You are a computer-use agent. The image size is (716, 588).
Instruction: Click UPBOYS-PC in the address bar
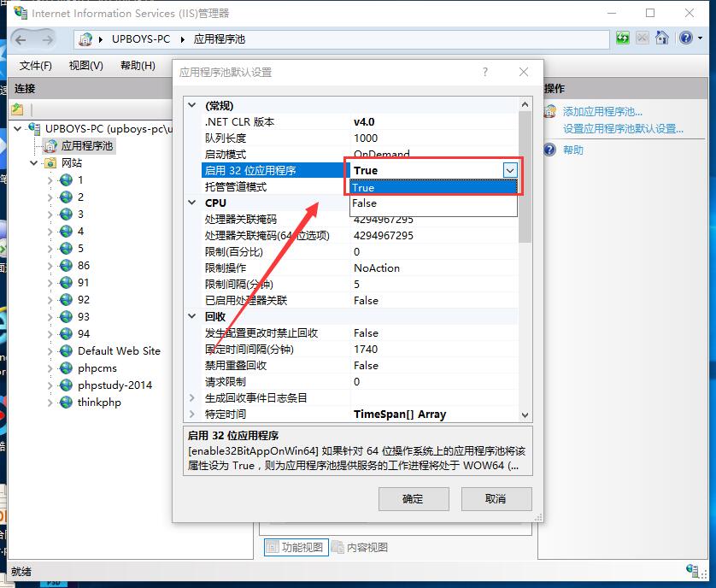point(141,39)
